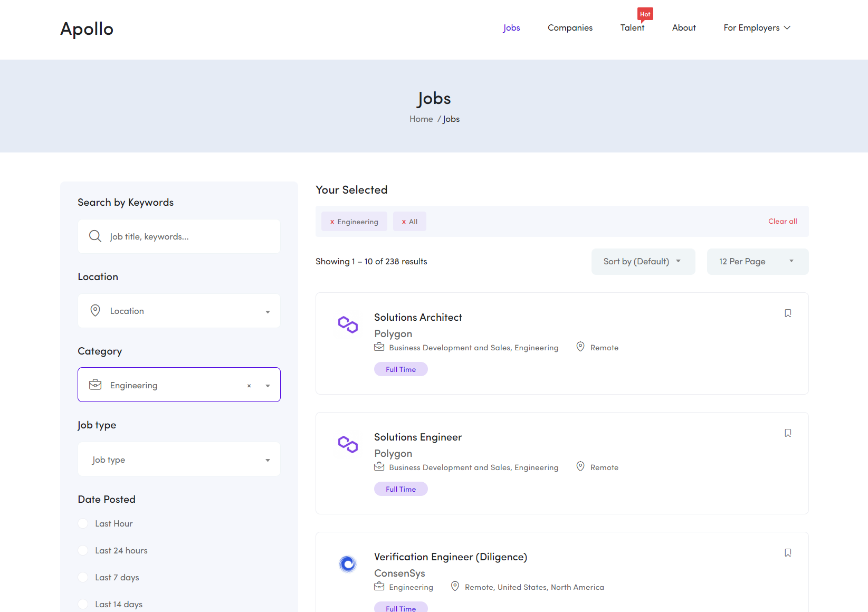The width and height of the screenshot is (868, 612).
Task: Click the Hot badge above Talent
Action: click(645, 14)
